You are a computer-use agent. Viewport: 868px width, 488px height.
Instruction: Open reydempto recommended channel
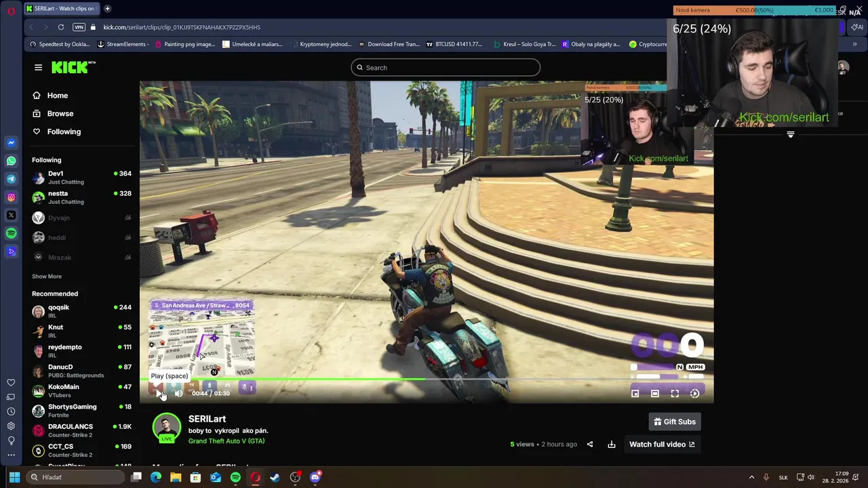pos(81,351)
